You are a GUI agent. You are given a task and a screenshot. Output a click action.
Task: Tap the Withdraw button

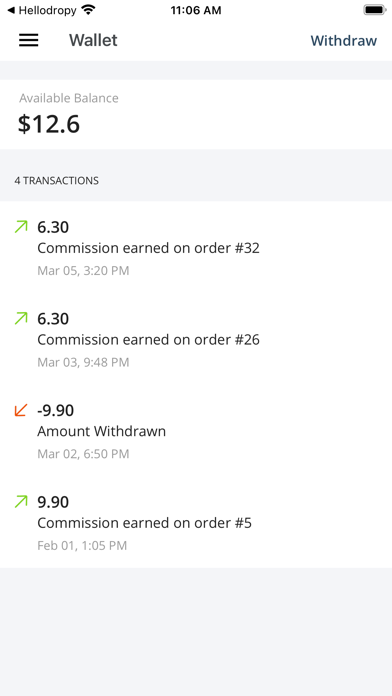(344, 40)
